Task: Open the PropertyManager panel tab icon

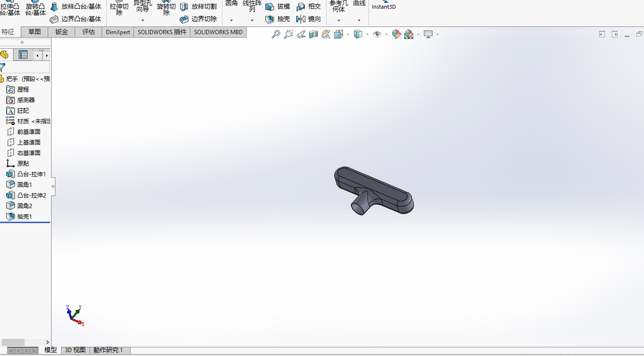Action: 23,55
